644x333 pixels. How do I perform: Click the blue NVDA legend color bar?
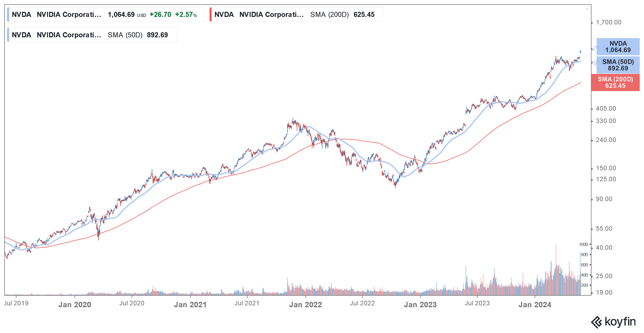click(8, 15)
